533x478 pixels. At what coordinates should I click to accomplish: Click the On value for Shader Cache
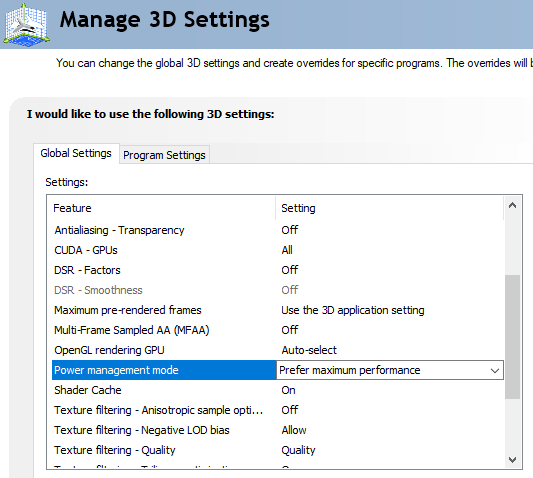point(288,390)
